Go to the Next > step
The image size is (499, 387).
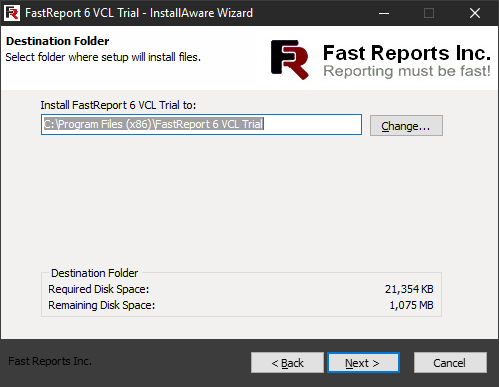[x=363, y=362]
